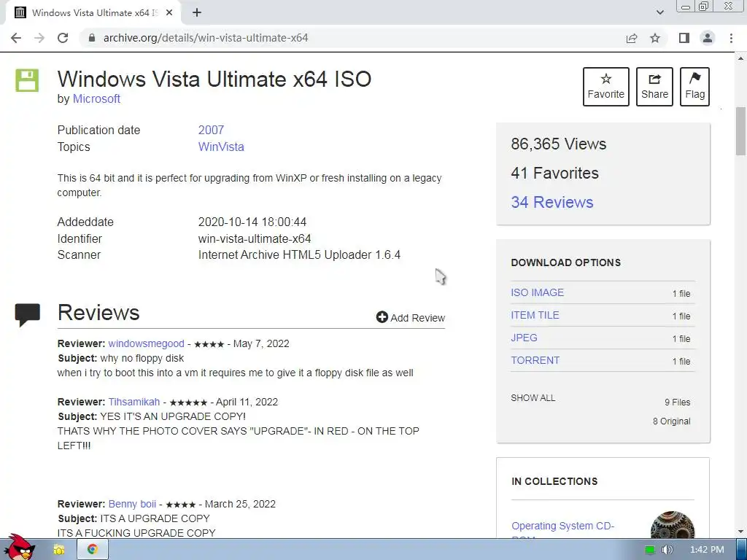Click the DOWNLOAD OPTIONS heading
The image size is (747, 560).
(565, 262)
